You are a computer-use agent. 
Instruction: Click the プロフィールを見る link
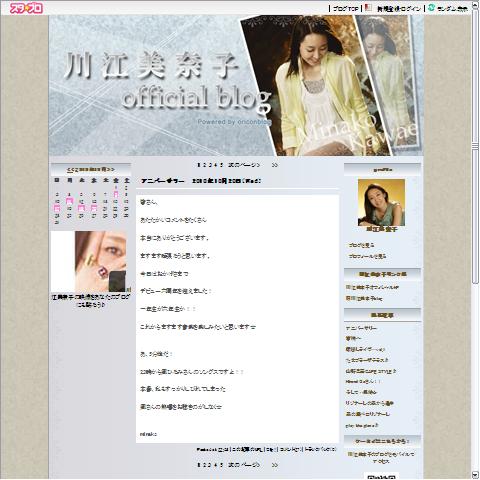tap(367, 256)
